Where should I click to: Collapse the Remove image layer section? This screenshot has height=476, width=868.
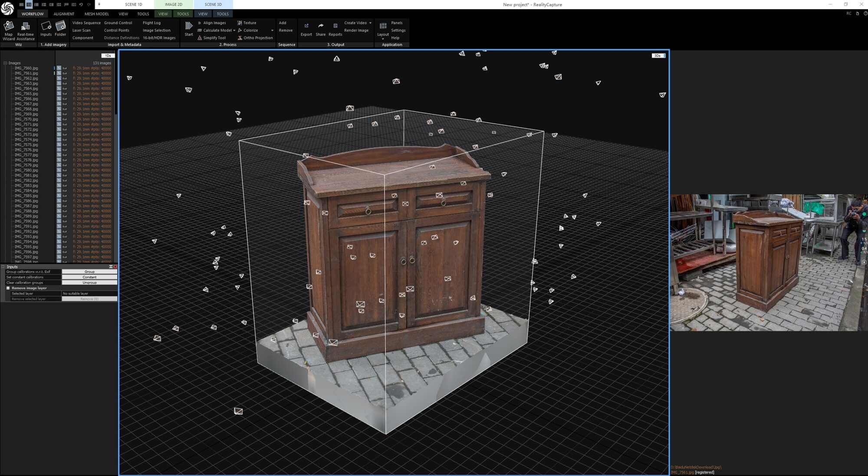(x=8, y=288)
